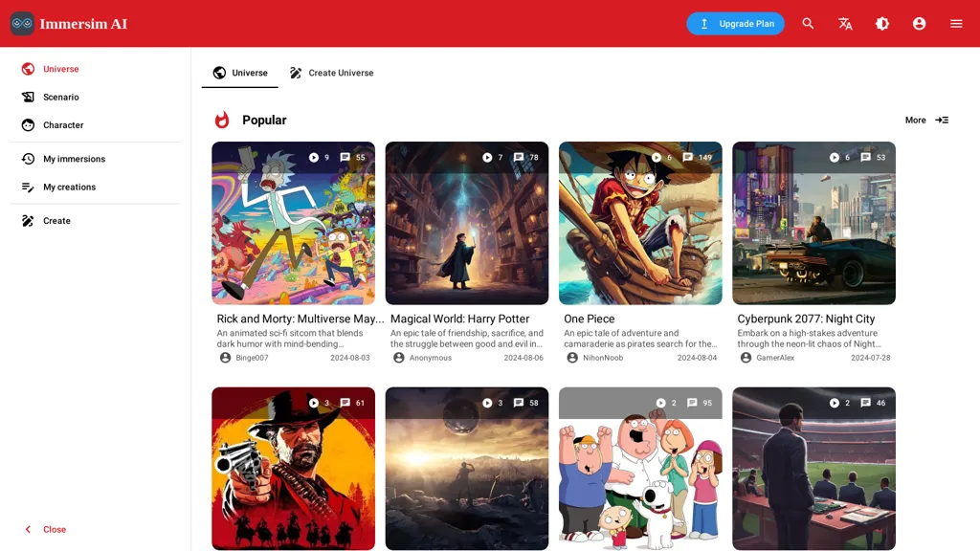Click the Immersim AI title text

83,24
